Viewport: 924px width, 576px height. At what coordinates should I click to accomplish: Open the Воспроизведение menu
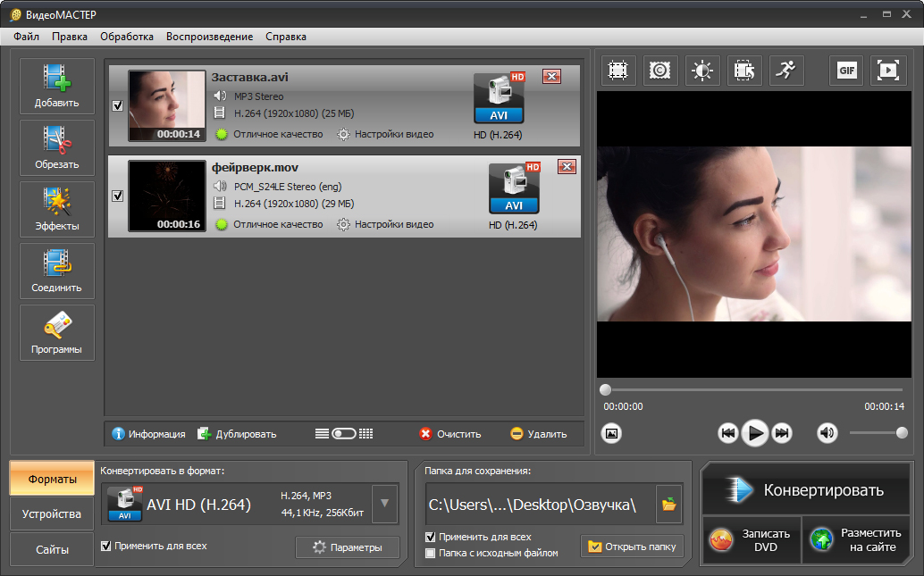(x=210, y=37)
